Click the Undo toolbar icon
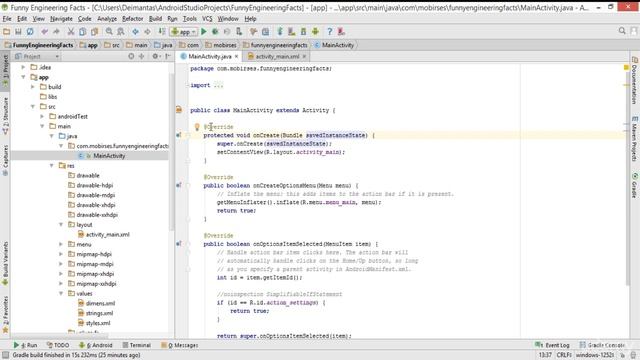640x360 pixels. (x=44, y=31)
